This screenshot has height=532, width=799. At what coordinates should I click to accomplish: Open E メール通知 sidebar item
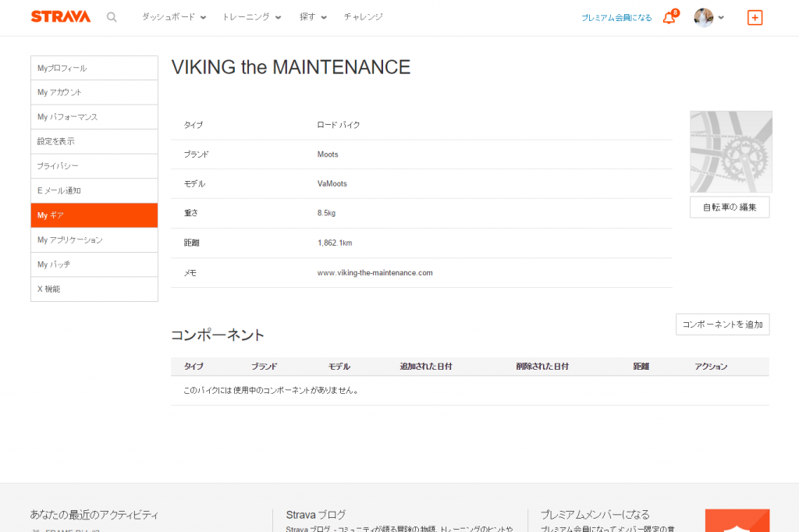[x=94, y=190]
